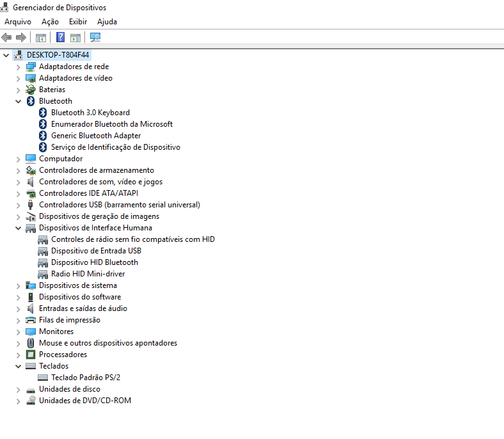Click the show/hide console tree toolbar icon
The height and width of the screenshot is (439, 504).
tap(41, 38)
